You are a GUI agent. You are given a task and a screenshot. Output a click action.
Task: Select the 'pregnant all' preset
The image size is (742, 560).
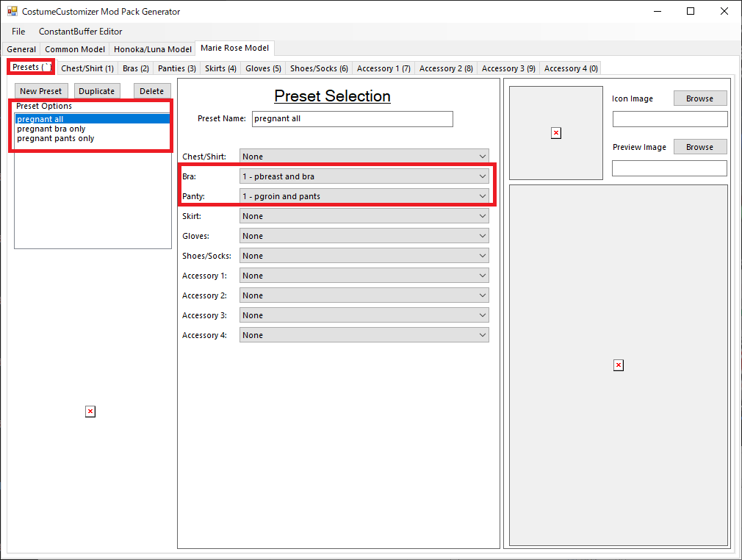(x=93, y=119)
